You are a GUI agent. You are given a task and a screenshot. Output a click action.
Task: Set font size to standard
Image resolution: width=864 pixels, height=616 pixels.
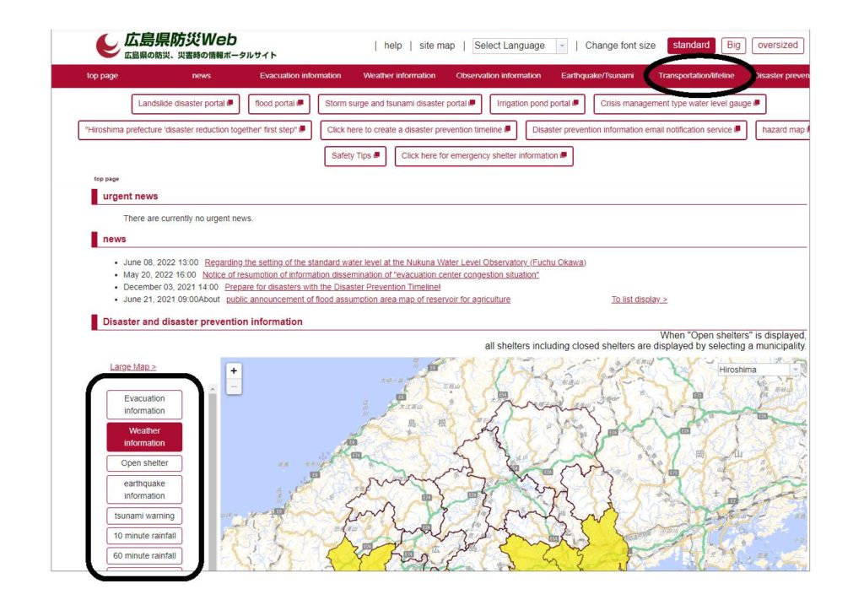[x=691, y=46]
